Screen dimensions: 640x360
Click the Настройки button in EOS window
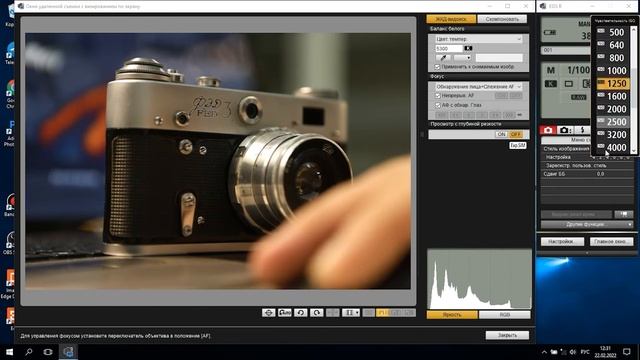tap(561, 242)
